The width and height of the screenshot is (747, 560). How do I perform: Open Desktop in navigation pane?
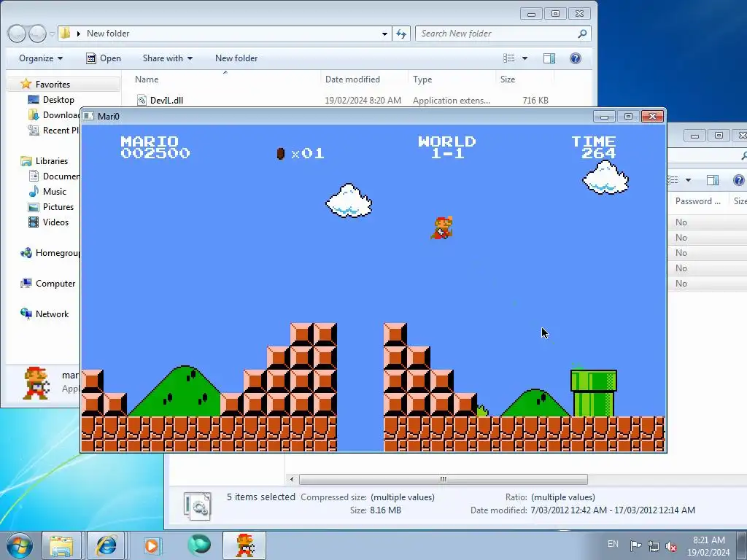click(x=58, y=99)
